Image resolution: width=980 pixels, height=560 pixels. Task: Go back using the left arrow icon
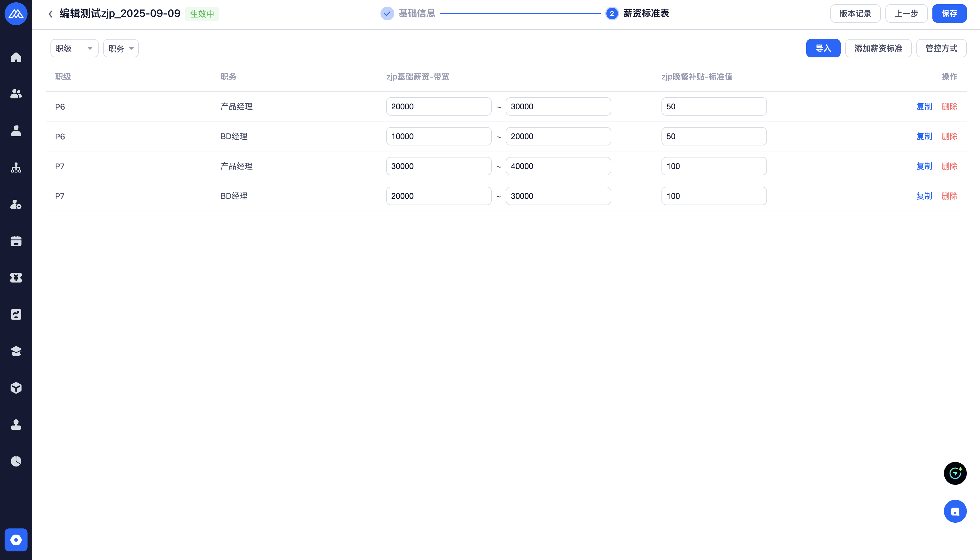(x=50, y=14)
